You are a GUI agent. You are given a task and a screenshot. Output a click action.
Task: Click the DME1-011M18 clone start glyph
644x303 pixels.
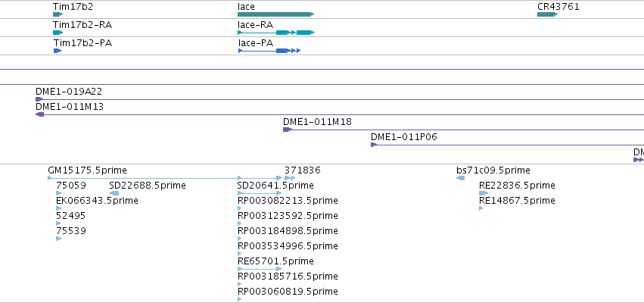point(288,130)
